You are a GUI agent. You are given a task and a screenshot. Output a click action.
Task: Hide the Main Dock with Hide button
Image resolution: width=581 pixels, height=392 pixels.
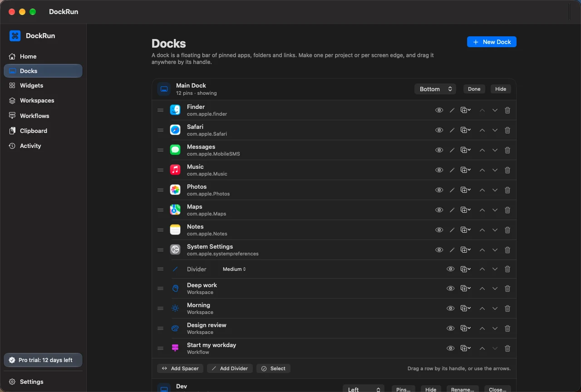point(501,89)
